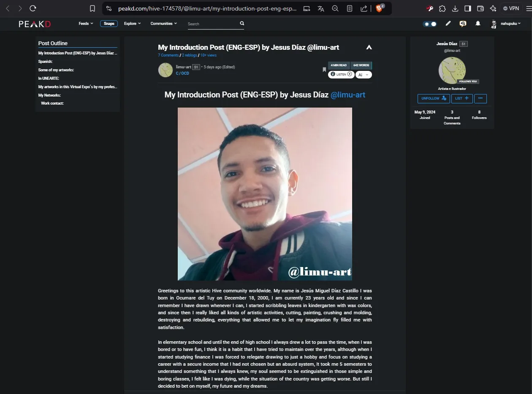Click the install app icon in address bar
This screenshot has height=394, width=532.
click(307, 8)
